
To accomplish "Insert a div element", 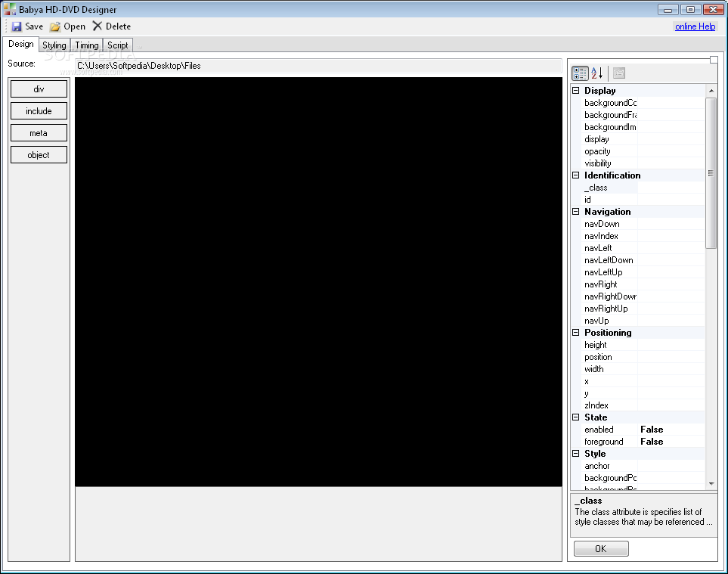I will click(x=39, y=89).
